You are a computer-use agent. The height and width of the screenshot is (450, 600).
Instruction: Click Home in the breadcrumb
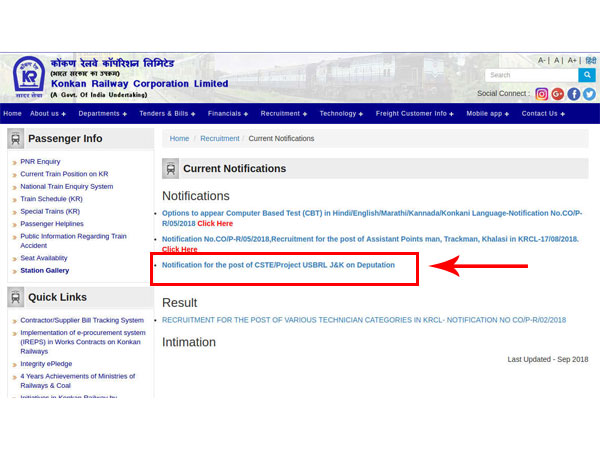click(179, 139)
